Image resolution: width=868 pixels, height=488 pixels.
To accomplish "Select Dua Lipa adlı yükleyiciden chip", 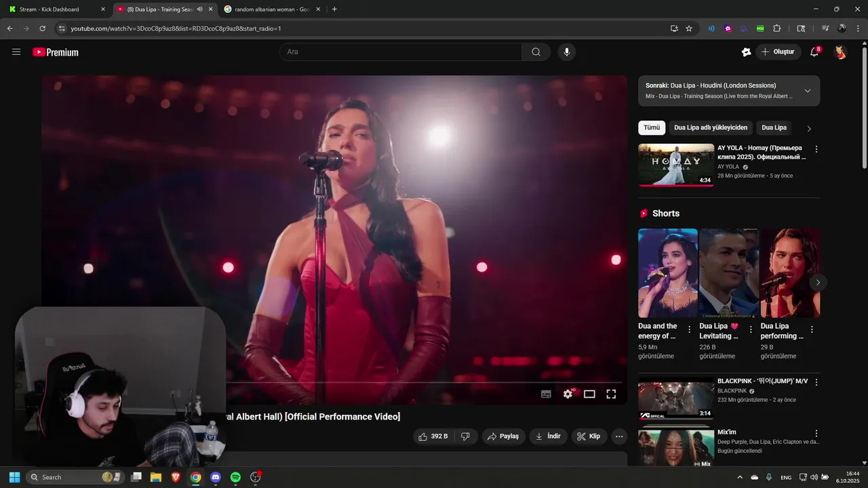I will (x=711, y=127).
